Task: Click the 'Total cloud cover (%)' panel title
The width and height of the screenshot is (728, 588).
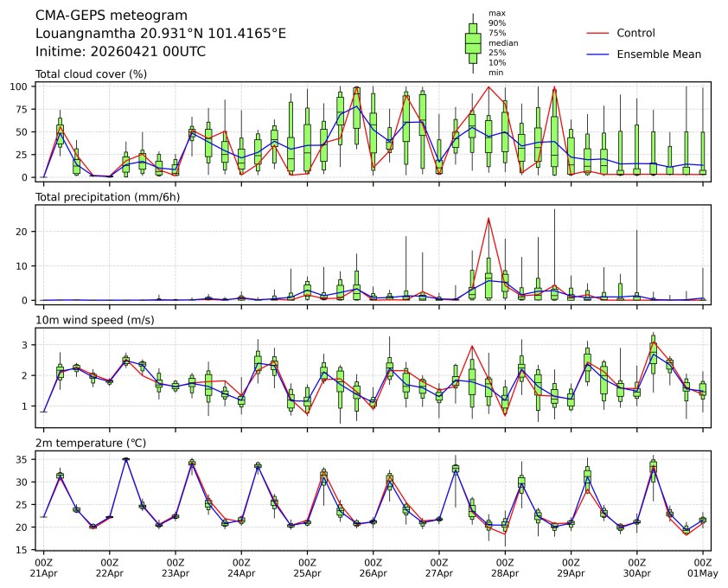Action: (91, 74)
